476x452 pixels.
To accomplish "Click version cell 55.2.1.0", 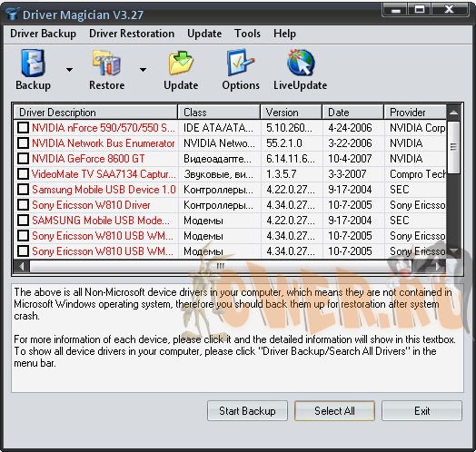I will 284,142.
